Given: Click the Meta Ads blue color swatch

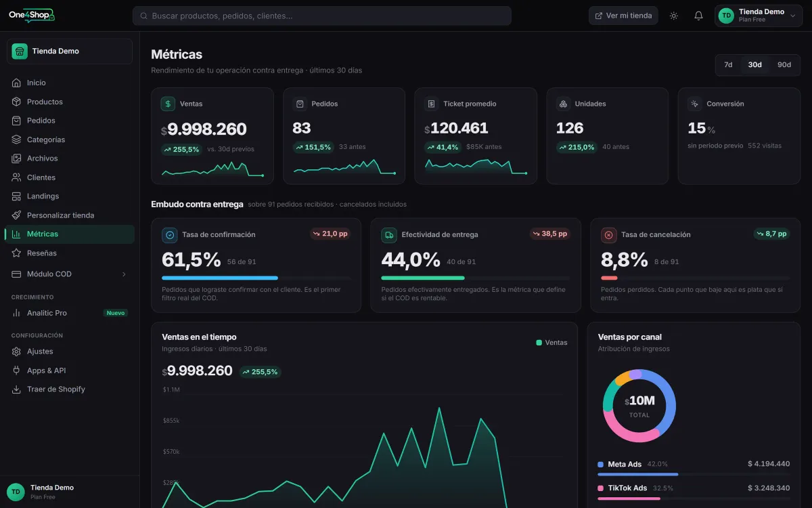Looking at the screenshot, I should point(601,465).
